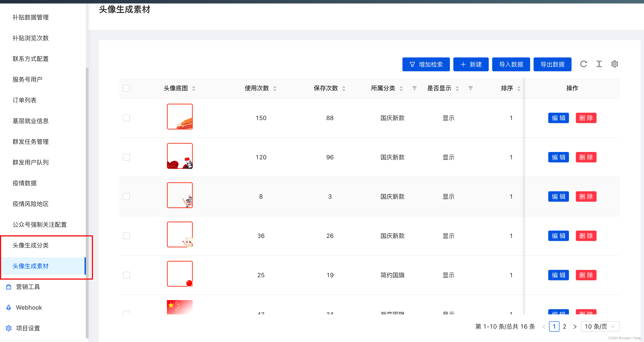Viewport: 644px width, 342px height.
Task: Open 公众号强制关注配置 menu item
Action: [39, 225]
